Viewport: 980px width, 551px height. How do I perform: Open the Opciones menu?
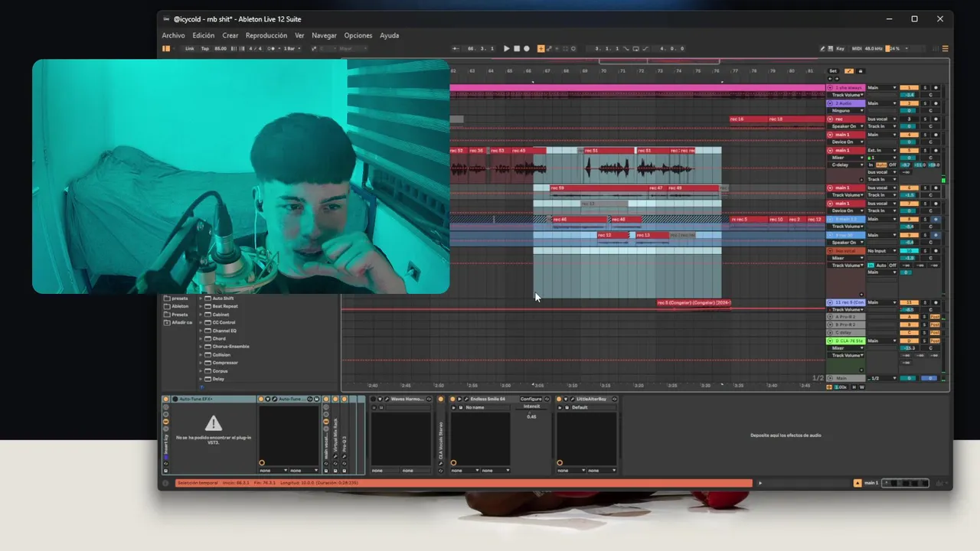[x=358, y=35]
